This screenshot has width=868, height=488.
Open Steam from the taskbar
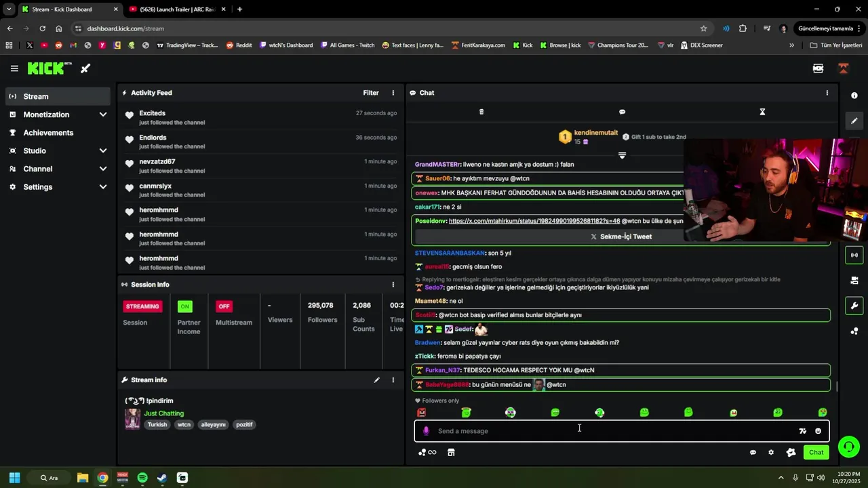click(162, 478)
